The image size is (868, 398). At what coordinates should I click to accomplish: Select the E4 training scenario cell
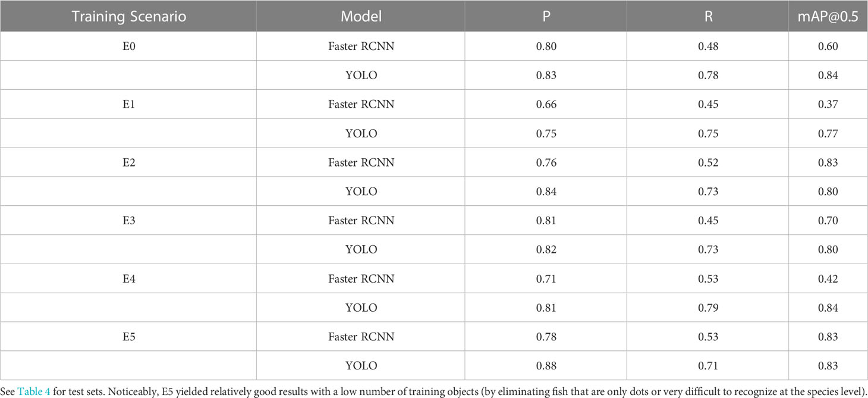[x=128, y=279]
